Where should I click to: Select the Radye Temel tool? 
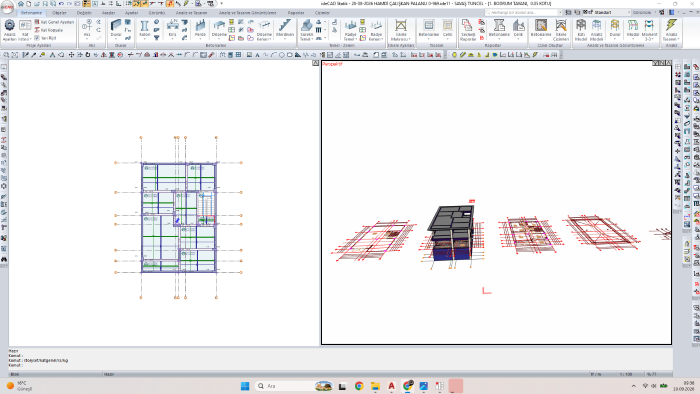[350, 30]
